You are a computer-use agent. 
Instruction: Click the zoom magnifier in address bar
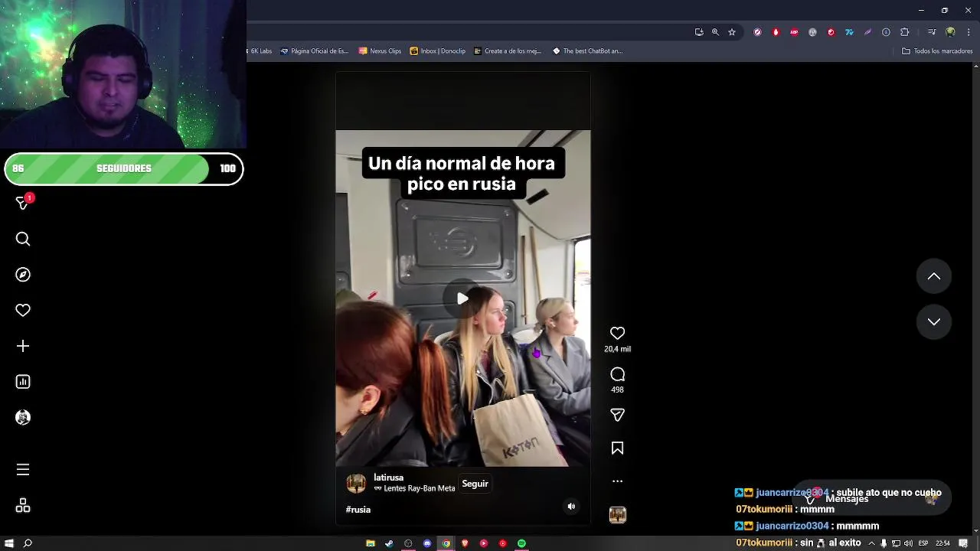(715, 32)
